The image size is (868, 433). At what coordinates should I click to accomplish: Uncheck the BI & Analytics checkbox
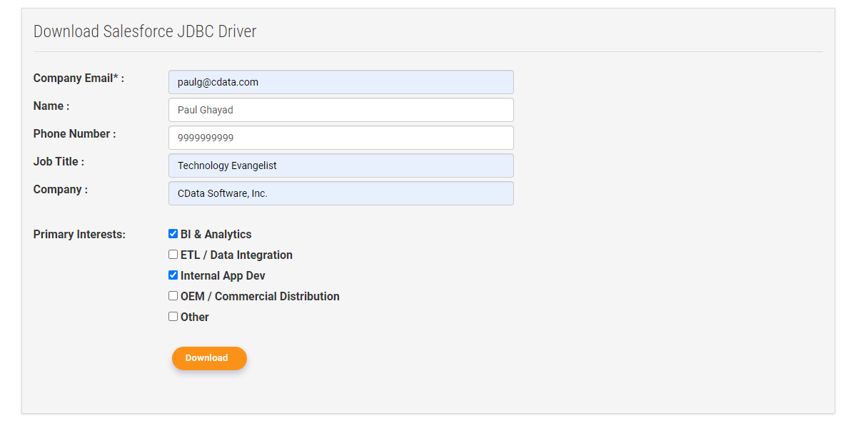pos(173,234)
